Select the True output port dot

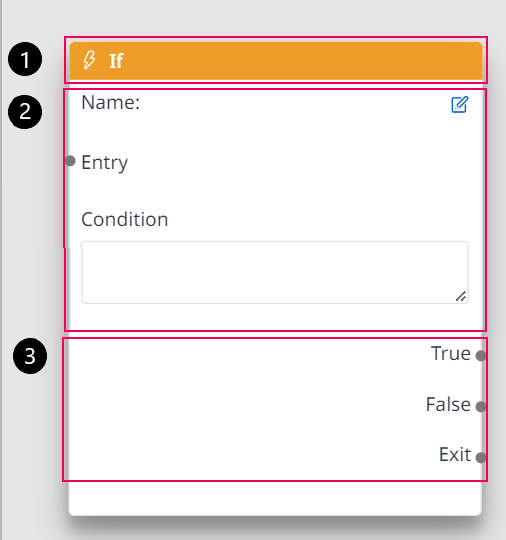tap(481, 355)
